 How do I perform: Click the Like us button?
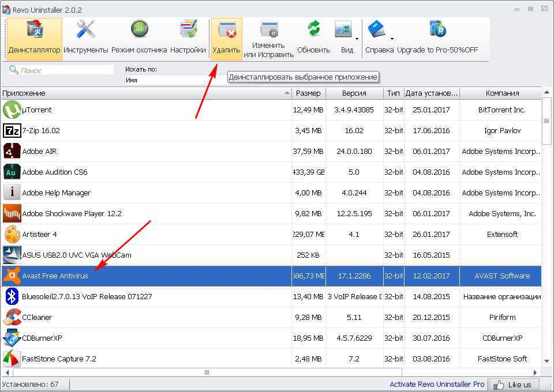point(514,385)
